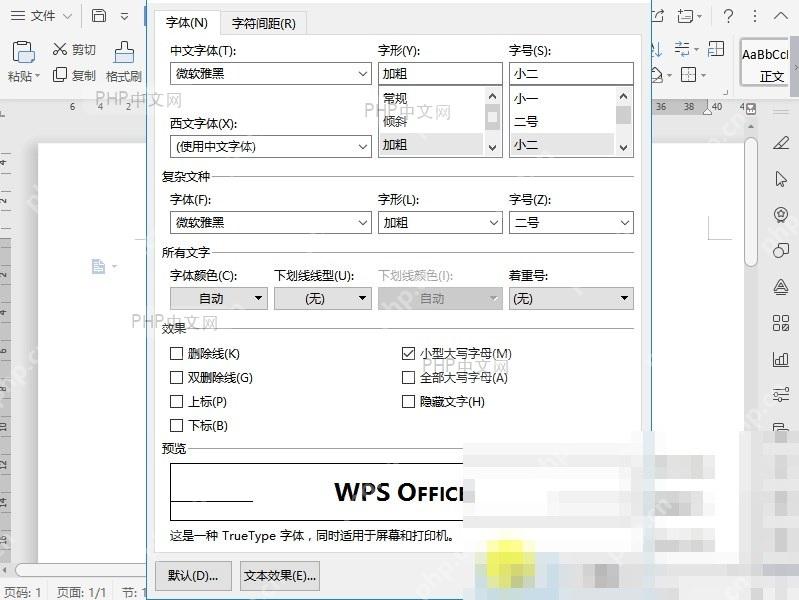
Task: Click the Paste clipboard icon
Action: point(23,52)
